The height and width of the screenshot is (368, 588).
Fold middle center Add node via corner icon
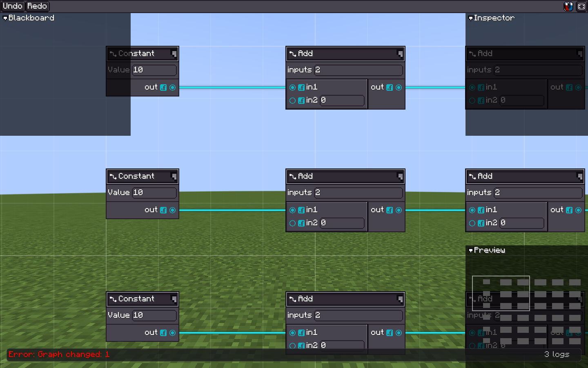point(400,176)
